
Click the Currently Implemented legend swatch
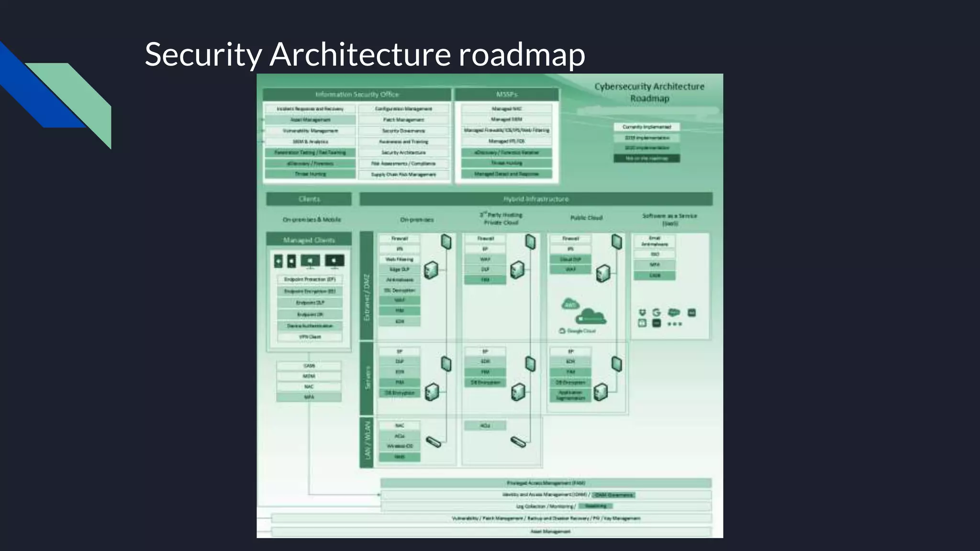coord(646,127)
